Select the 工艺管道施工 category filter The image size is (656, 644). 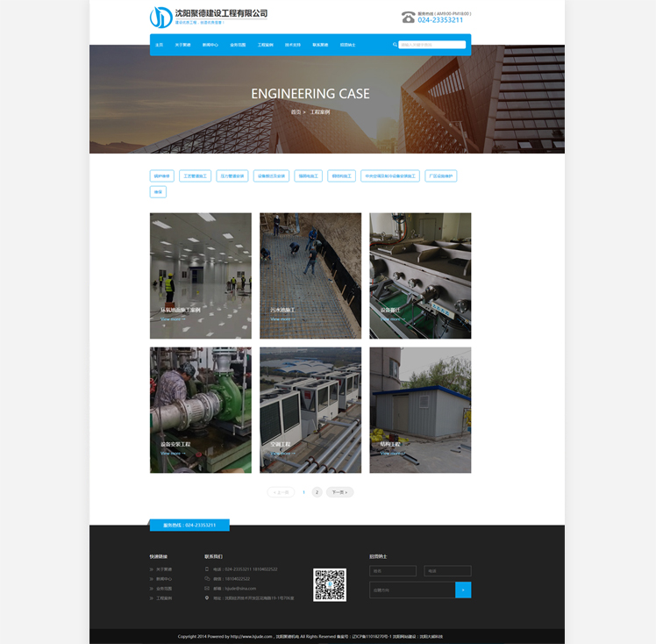click(196, 176)
